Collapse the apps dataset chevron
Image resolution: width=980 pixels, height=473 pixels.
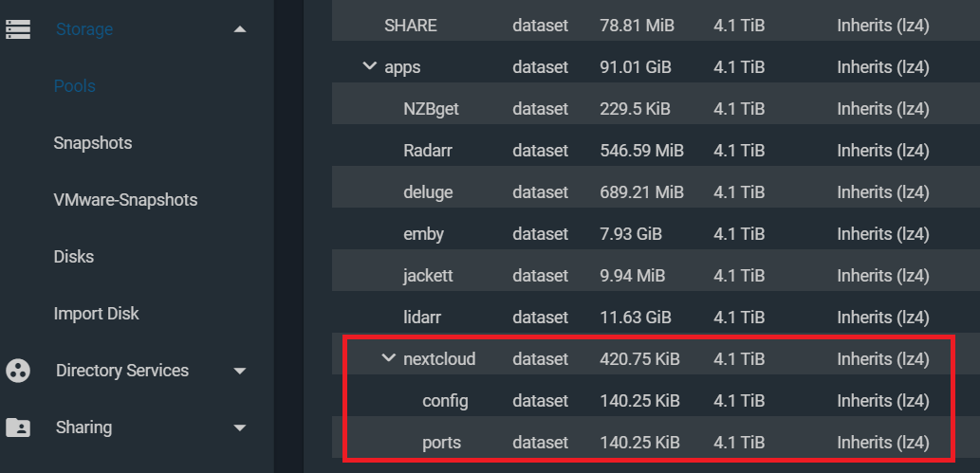point(370,65)
